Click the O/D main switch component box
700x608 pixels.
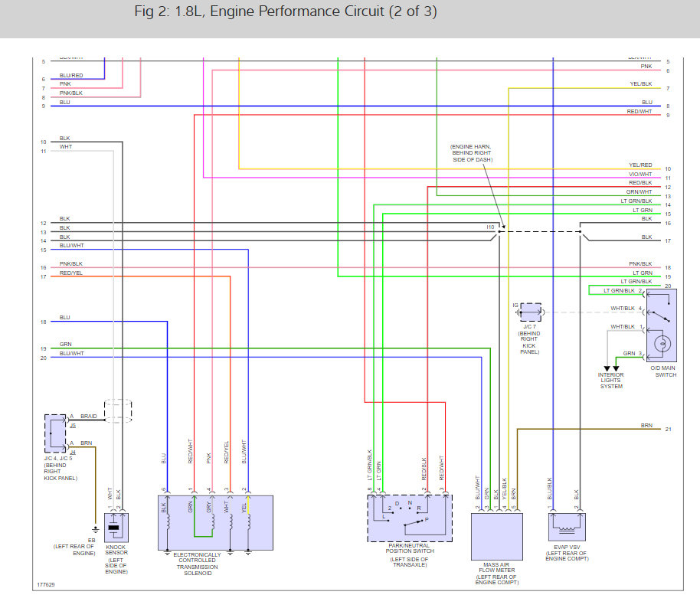(662, 325)
